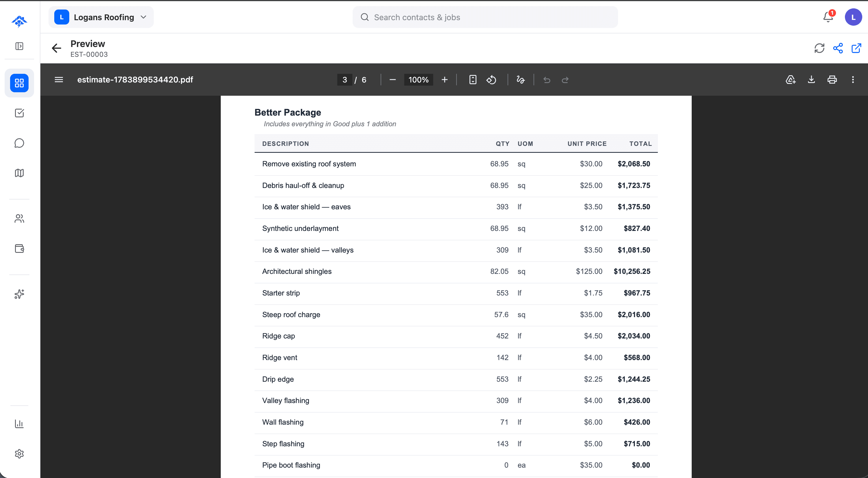Click the Drip edge row text
Screen dimensions: 868x478
click(278, 379)
